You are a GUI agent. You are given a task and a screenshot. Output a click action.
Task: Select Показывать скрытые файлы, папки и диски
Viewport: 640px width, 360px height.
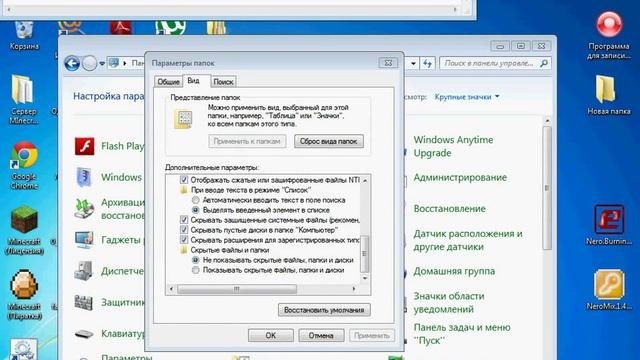pyautogui.click(x=196, y=270)
